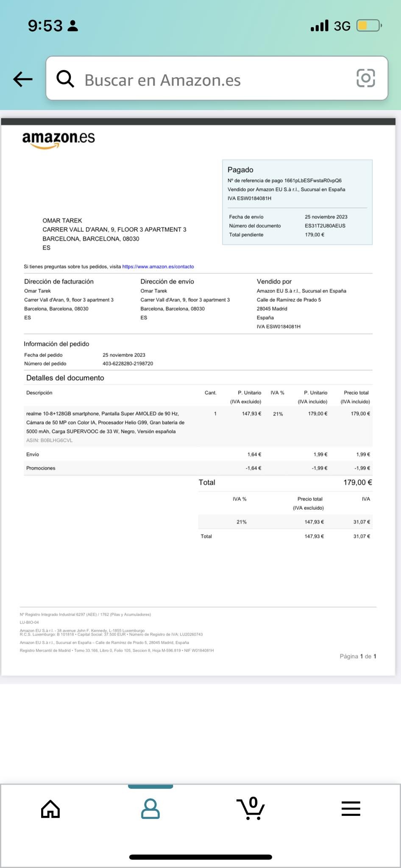This screenshot has height=868, width=401.
Task: Click the ASIN B0BLHG6CVL text
Action: (x=49, y=440)
